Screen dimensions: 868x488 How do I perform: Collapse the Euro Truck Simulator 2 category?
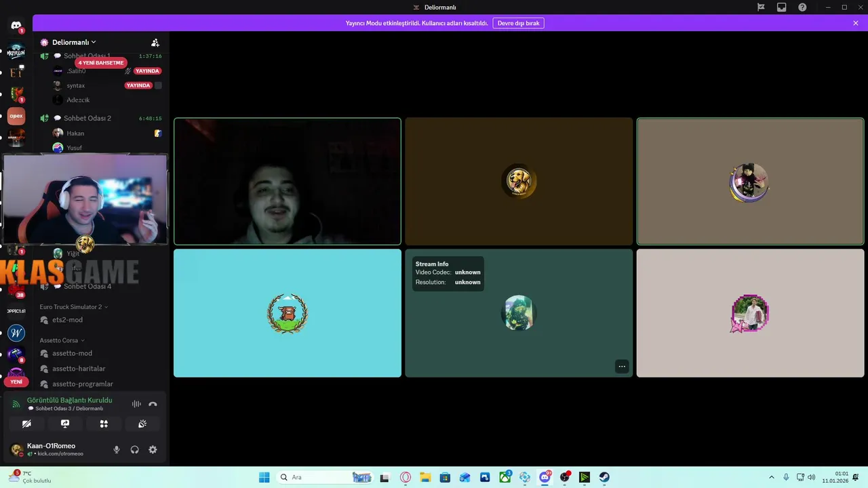(73, 307)
